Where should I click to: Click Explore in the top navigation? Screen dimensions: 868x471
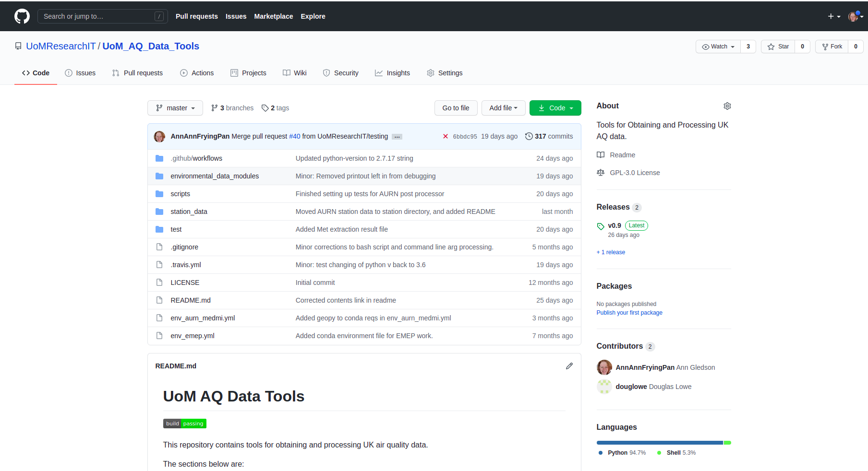pos(313,16)
